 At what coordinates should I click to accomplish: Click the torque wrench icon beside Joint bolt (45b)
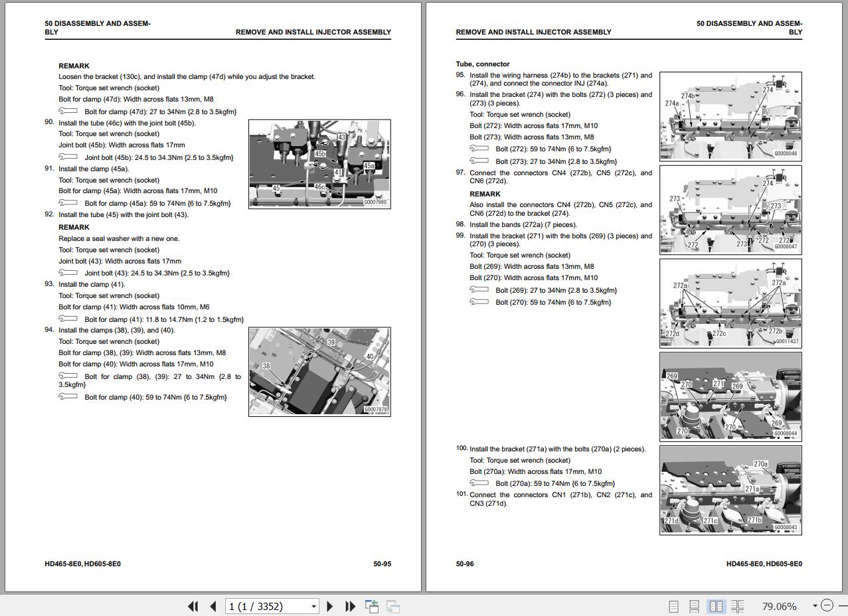[68, 157]
